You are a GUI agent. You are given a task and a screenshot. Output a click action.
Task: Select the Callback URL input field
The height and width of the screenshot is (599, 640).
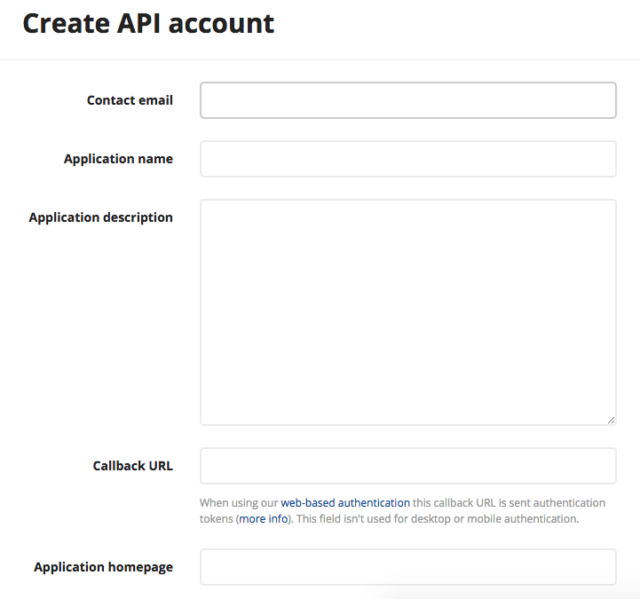[408, 466]
